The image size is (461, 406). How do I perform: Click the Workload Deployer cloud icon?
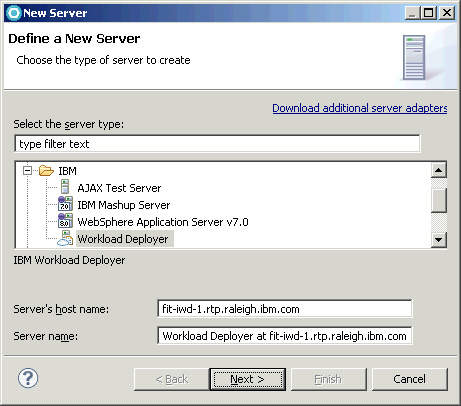(65, 238)
